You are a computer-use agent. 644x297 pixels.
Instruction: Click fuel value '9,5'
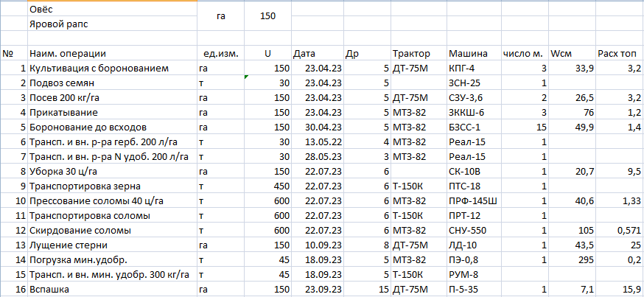(620, 171)
